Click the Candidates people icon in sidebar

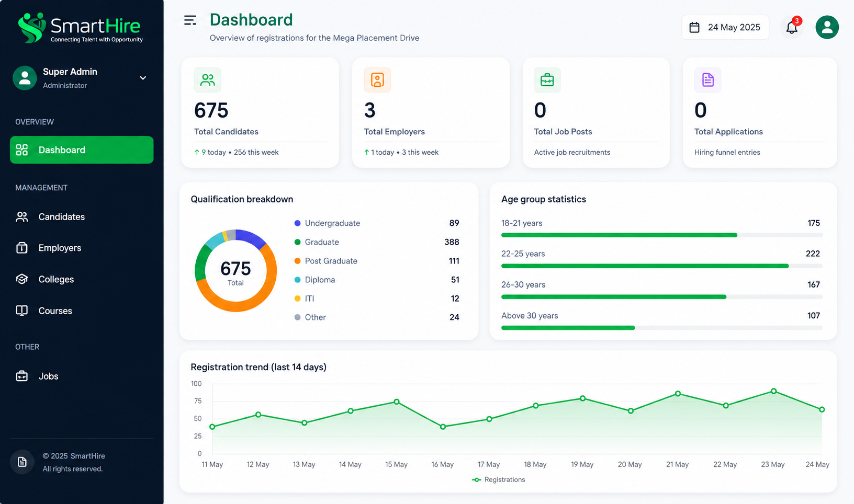tap(22, 217)
